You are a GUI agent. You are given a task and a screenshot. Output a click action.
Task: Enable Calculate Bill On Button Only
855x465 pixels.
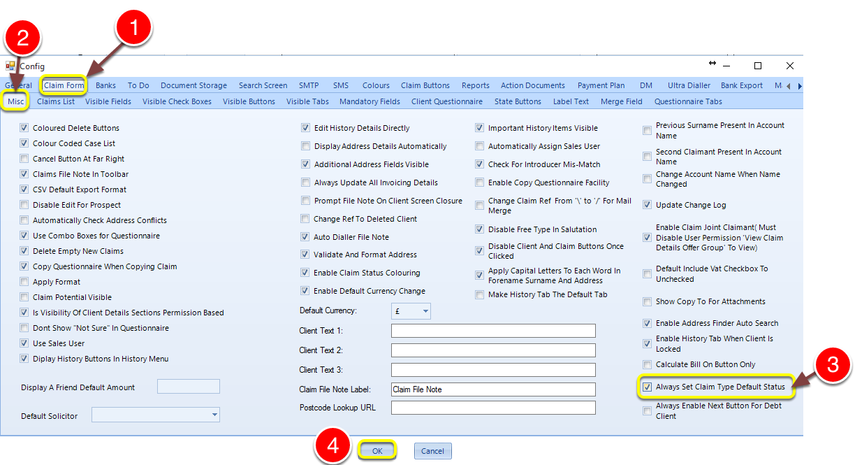(647, 365)
